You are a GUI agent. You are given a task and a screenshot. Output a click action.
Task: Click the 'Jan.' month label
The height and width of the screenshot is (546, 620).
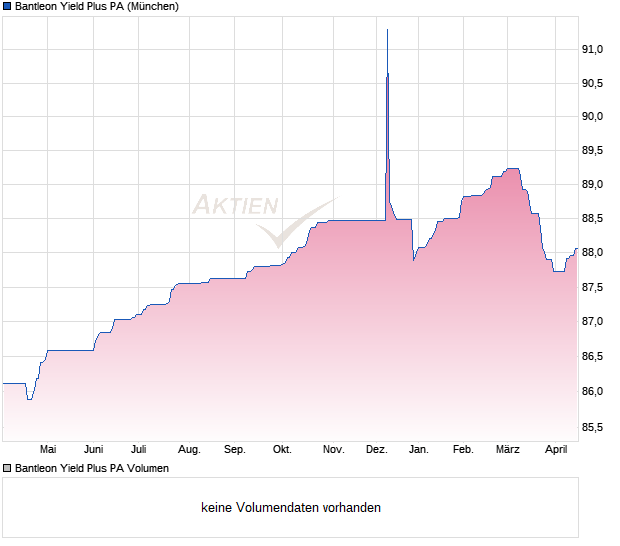[x=419, y=450]
